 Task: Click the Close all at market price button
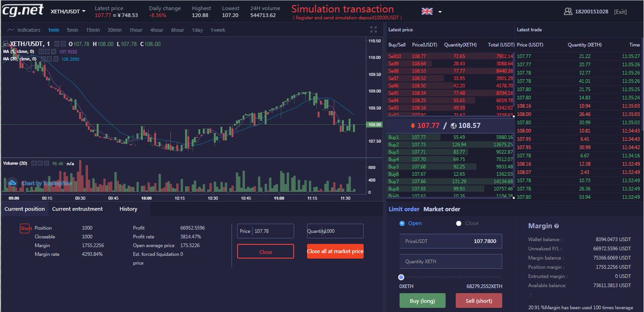(335, 251)
